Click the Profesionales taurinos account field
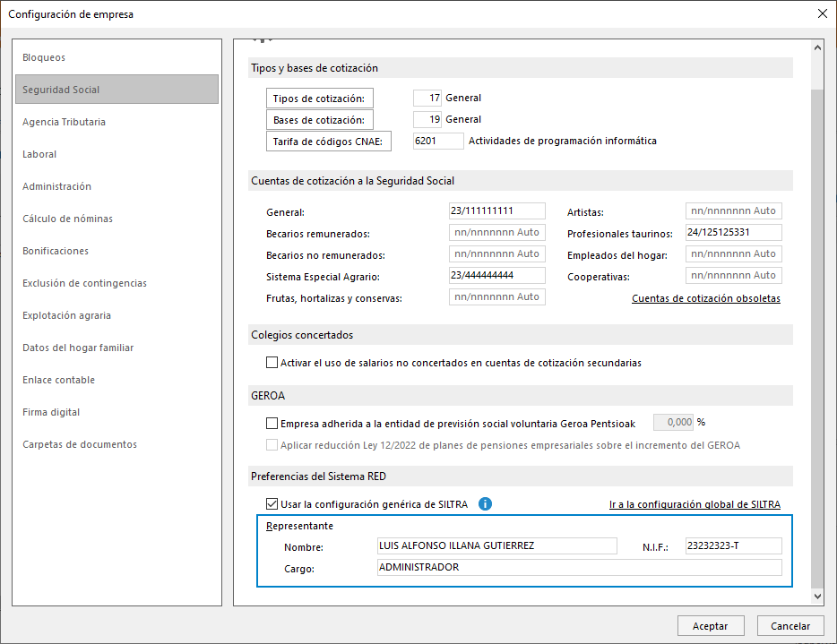The height and width of the screenshot is (644, 837). pyautogui.click(x=733, y=233)
